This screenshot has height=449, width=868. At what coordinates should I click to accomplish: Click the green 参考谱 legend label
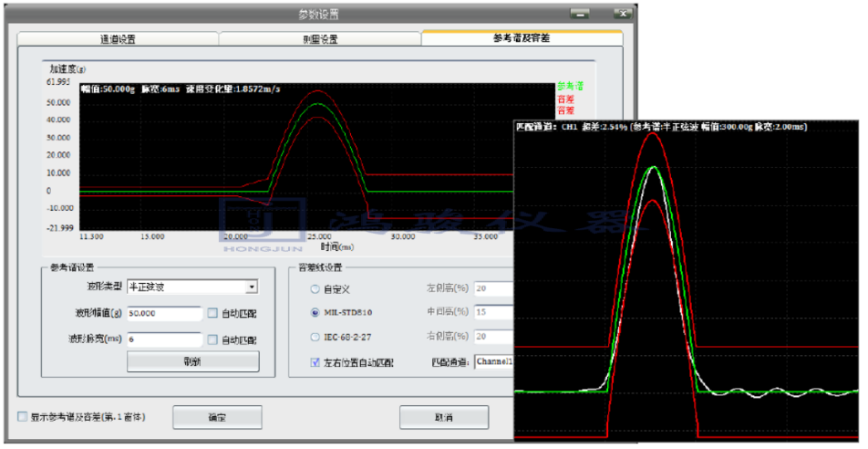(x=570, y=86)
